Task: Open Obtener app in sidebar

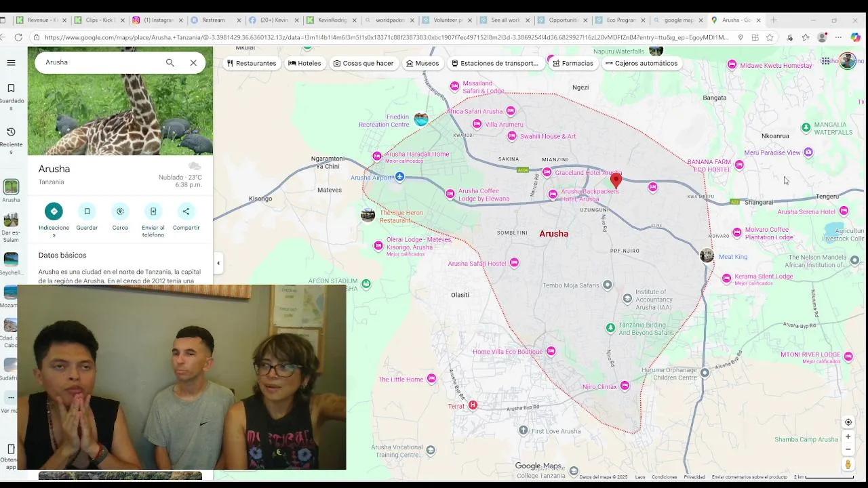Action: (11, 456)
